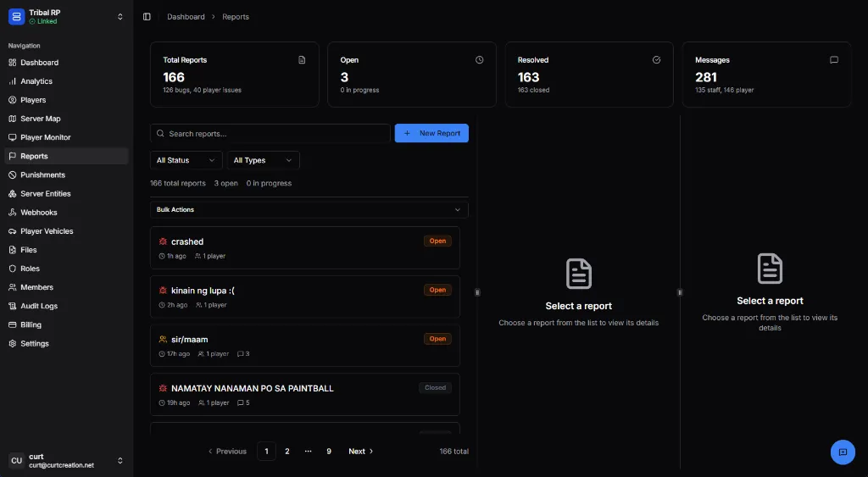Open Analytics in the navigation
The image size is (868, 477).
click(66, 81)
